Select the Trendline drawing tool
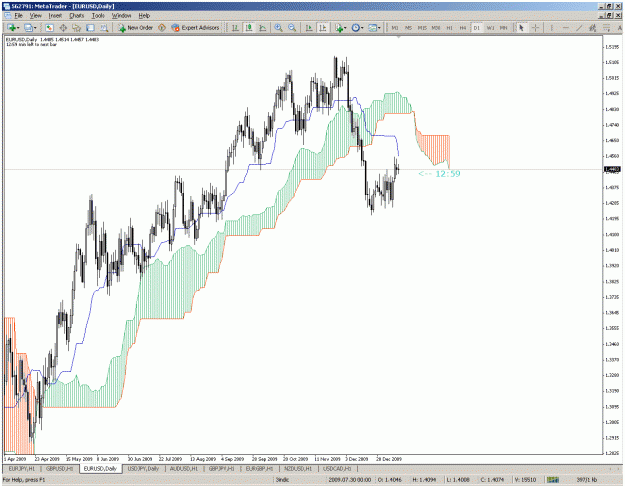This screenshot has width=625, height=486. click(579, 28)
